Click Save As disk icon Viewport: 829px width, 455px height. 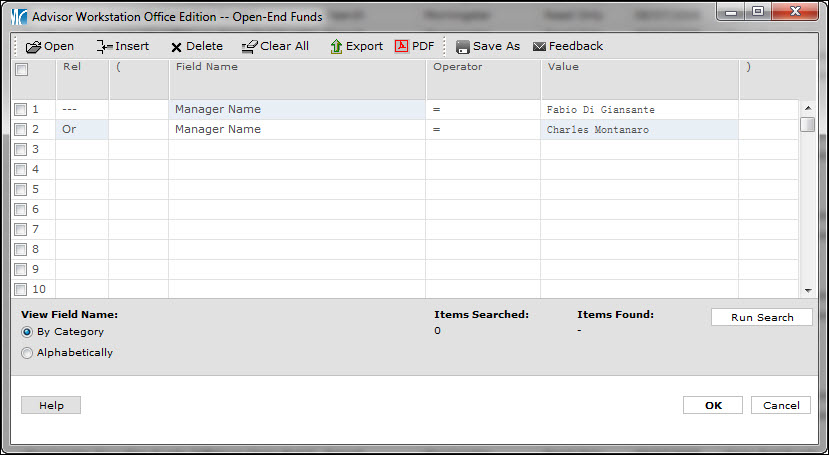point(463,47)
